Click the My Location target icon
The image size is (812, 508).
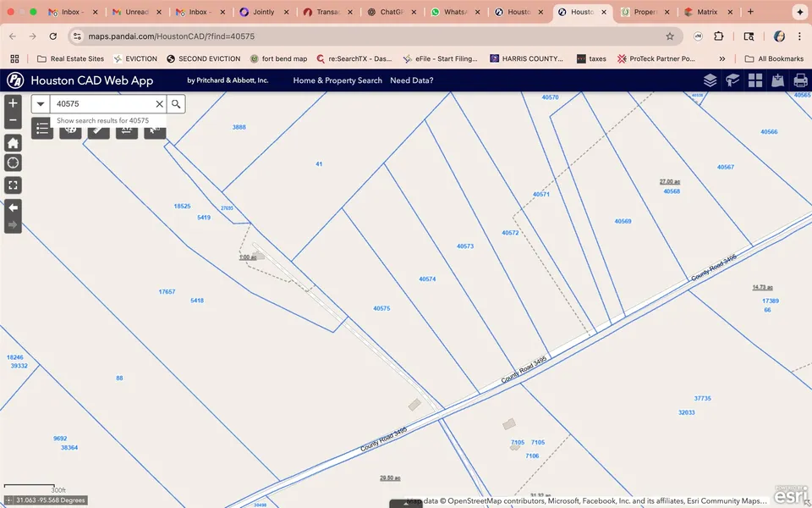click(13, 163)
